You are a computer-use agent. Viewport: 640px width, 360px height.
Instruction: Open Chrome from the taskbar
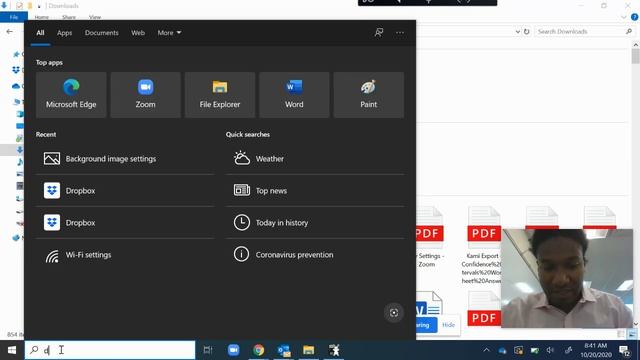[258, 350]
